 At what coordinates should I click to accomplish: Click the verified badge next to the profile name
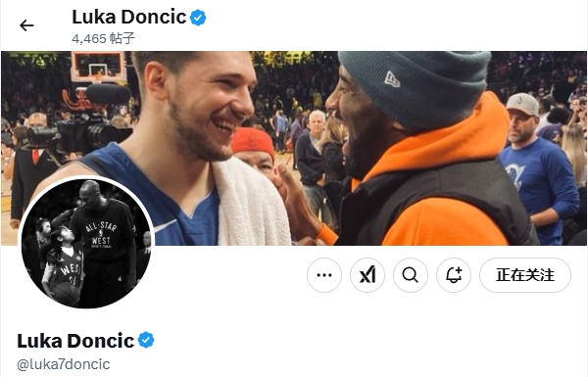146,340
